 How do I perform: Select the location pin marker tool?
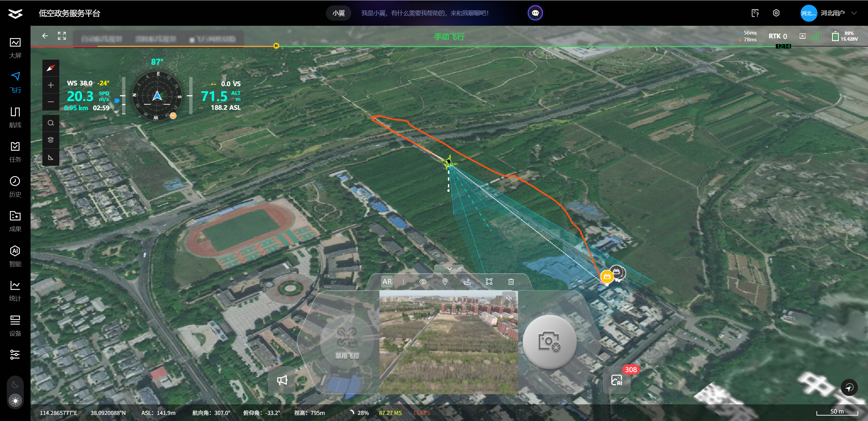click(x=445, y=282)
